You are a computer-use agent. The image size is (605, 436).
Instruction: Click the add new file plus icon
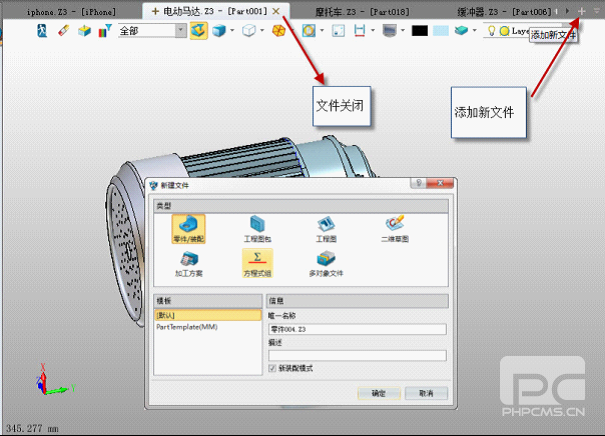[x=582, y=10]
